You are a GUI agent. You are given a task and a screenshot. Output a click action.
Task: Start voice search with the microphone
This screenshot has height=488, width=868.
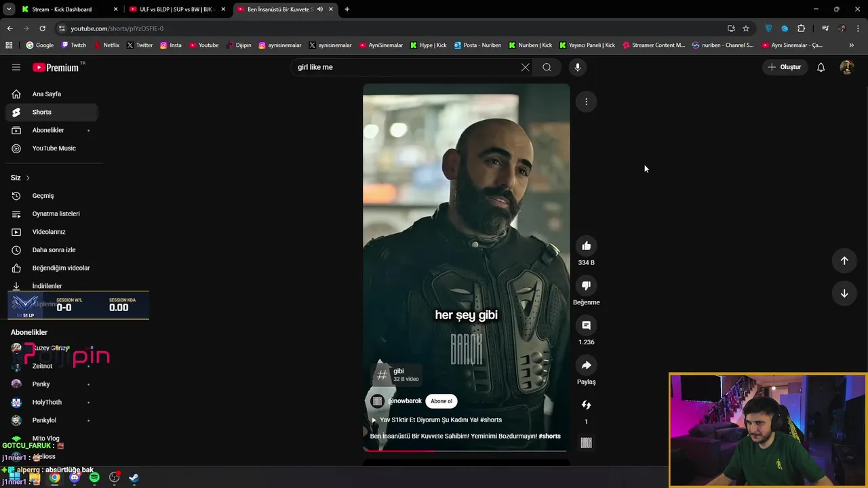pyautogui.click(x=578, y=67)
